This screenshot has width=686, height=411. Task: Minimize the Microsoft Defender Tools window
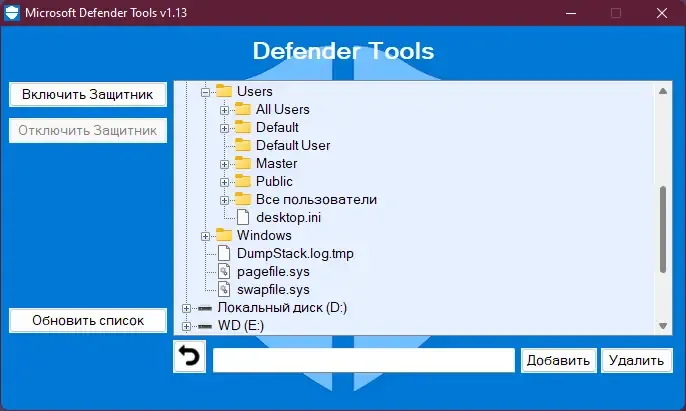pos(570,13)
